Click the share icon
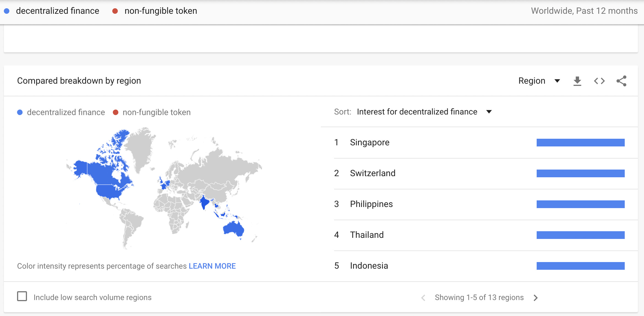The image size is (644, 316). tap(621, 81)
